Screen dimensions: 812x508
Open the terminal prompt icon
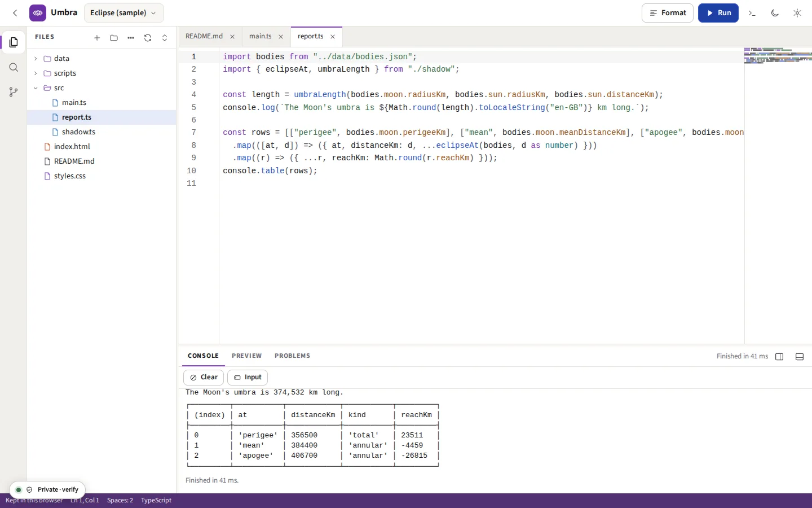pos(752,12)
